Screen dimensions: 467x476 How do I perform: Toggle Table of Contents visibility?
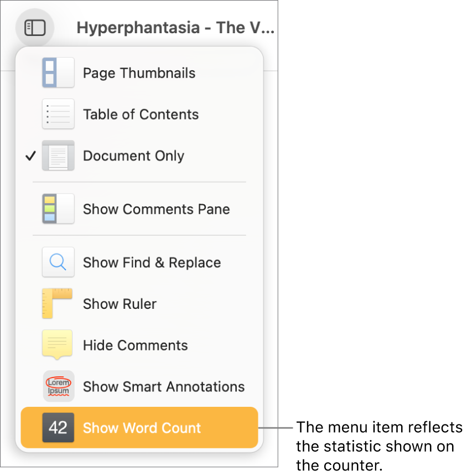coord(140,114)
